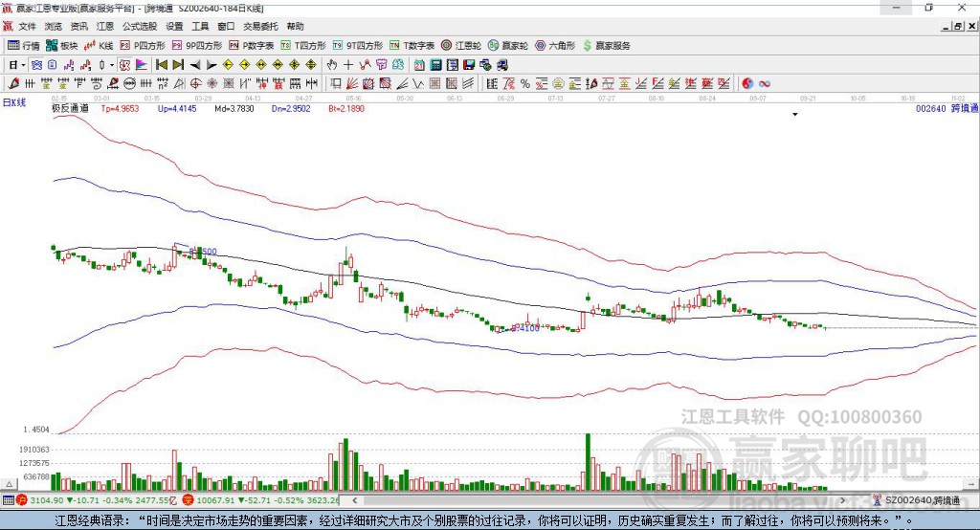980x530 pixels.
Task: Click the 日K线 label
Action: [x=14, y=103]
